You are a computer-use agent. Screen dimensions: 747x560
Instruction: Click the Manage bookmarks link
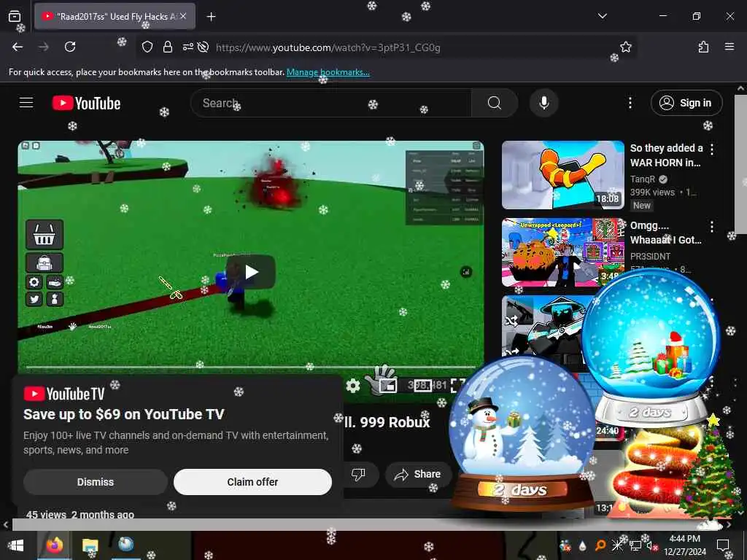pyautogui.click(x=328, y=72)
